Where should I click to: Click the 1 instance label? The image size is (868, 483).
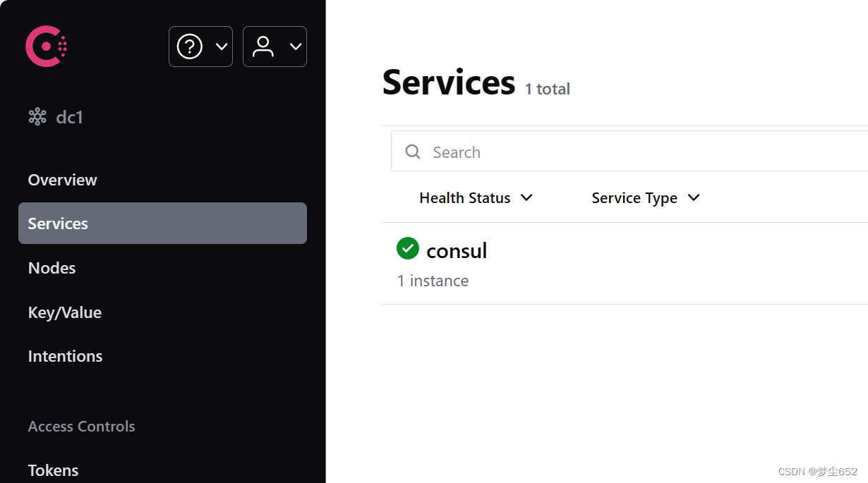coord(433,280)
